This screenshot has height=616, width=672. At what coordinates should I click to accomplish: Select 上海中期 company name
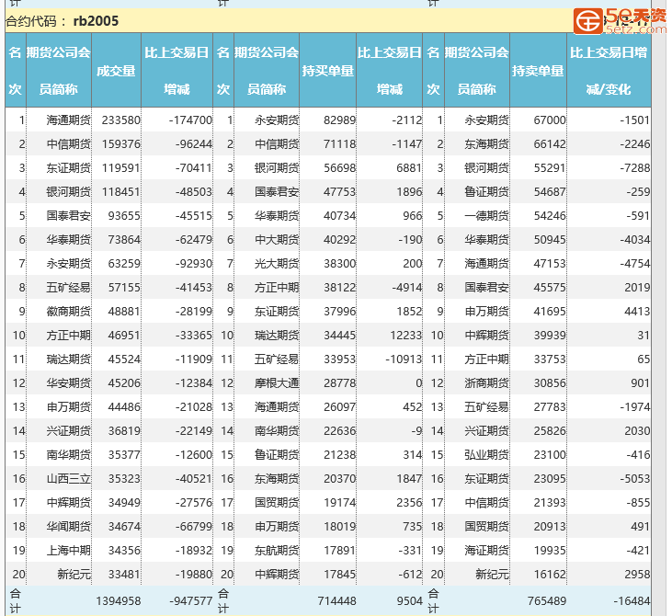pos(69,551)
